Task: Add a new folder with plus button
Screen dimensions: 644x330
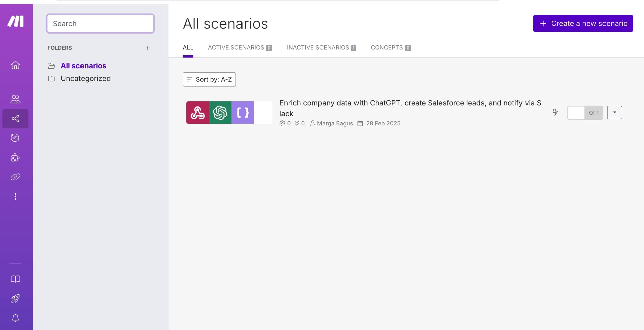Action: pos(148,48)
